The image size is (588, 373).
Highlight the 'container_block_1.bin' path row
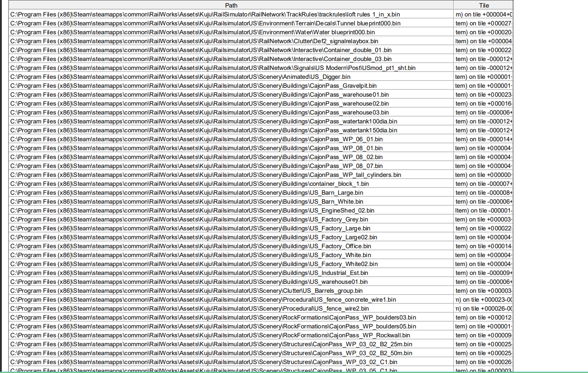coord(231,184)
